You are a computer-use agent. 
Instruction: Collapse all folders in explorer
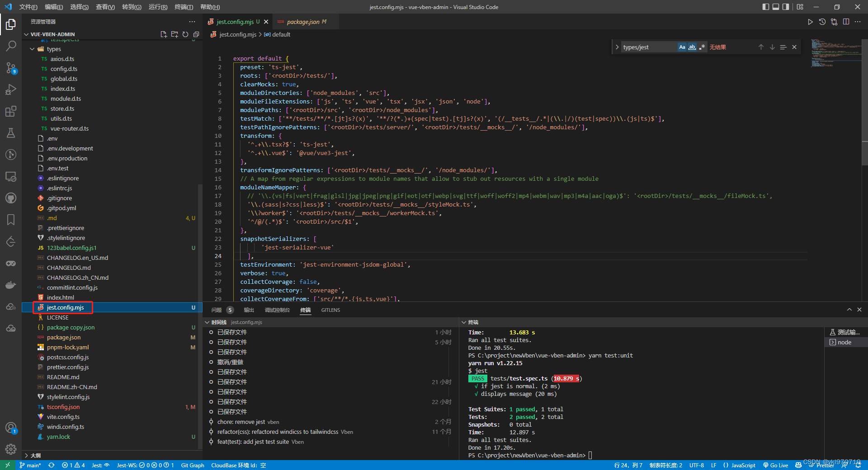click(x=196, y=34)
